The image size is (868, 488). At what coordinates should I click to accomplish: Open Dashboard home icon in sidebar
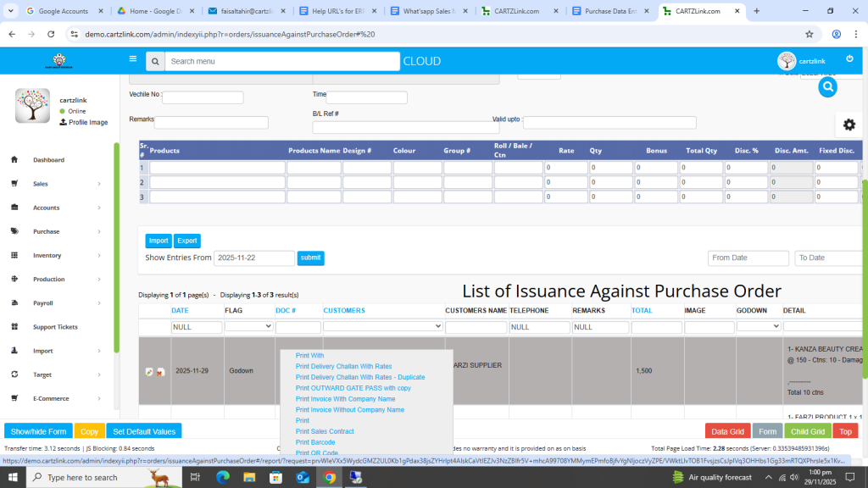click(14, 160)
